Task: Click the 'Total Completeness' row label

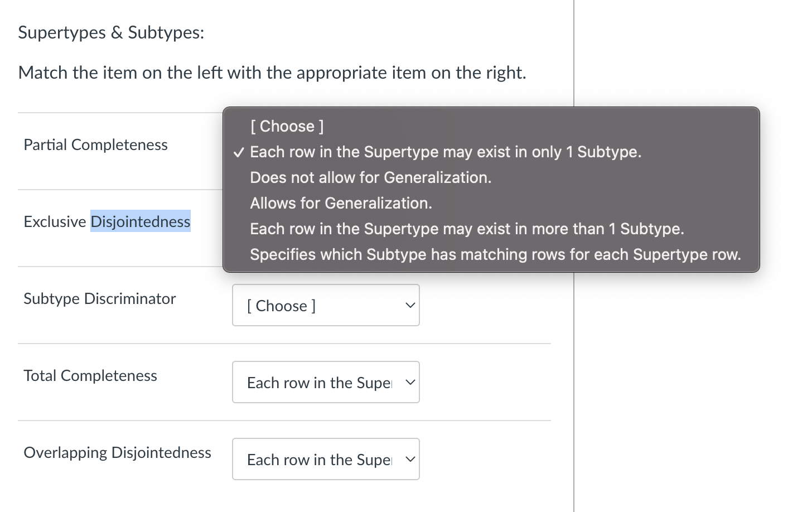Action: click(90, 375)
